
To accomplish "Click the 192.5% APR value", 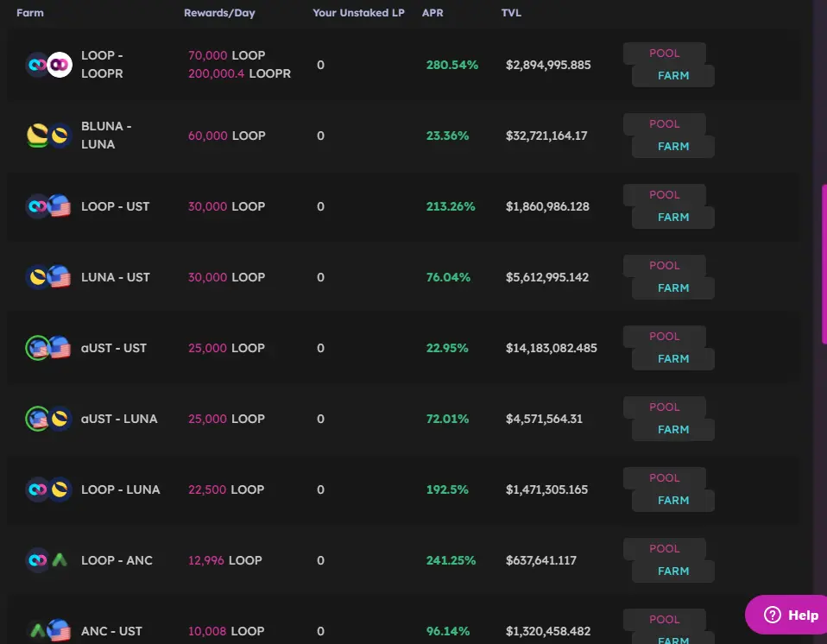I will click(x=446, y=489).
